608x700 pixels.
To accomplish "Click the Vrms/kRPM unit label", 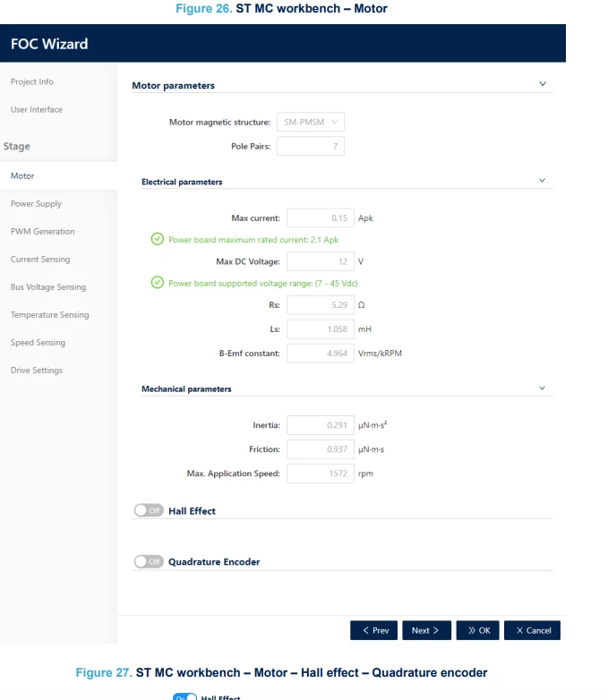I will coord(380,353).
